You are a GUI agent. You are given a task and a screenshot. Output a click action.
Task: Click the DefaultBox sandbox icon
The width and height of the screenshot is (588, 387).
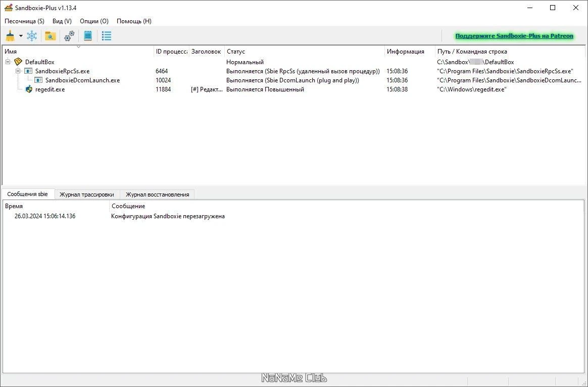18,62
